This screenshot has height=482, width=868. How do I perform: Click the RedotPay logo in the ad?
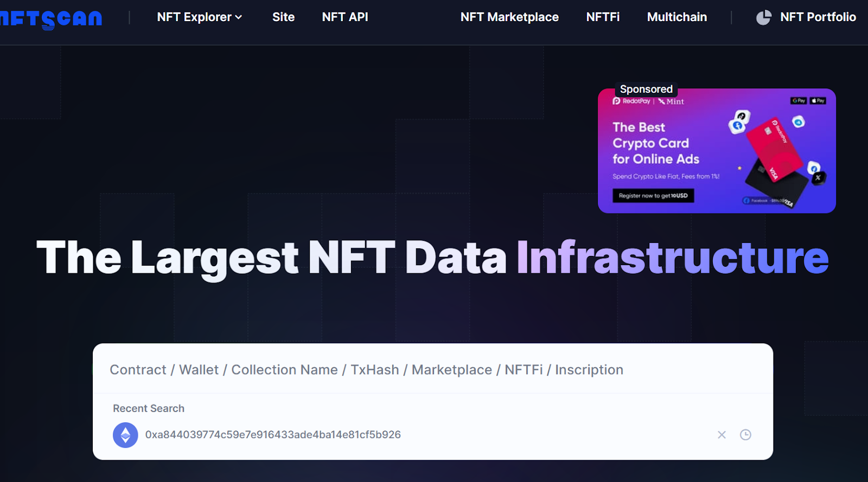[631, 101]
